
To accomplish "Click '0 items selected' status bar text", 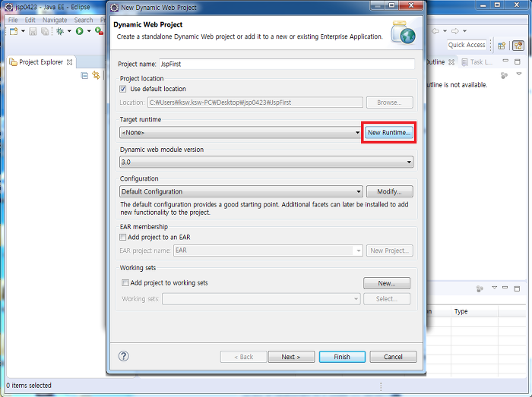I will coord(29,386).
